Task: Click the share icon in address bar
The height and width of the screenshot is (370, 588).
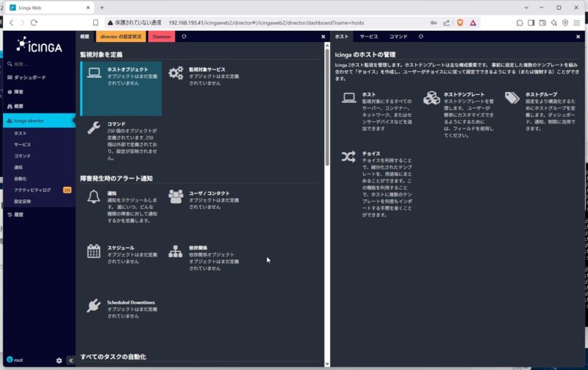Action: pos(446,23)
